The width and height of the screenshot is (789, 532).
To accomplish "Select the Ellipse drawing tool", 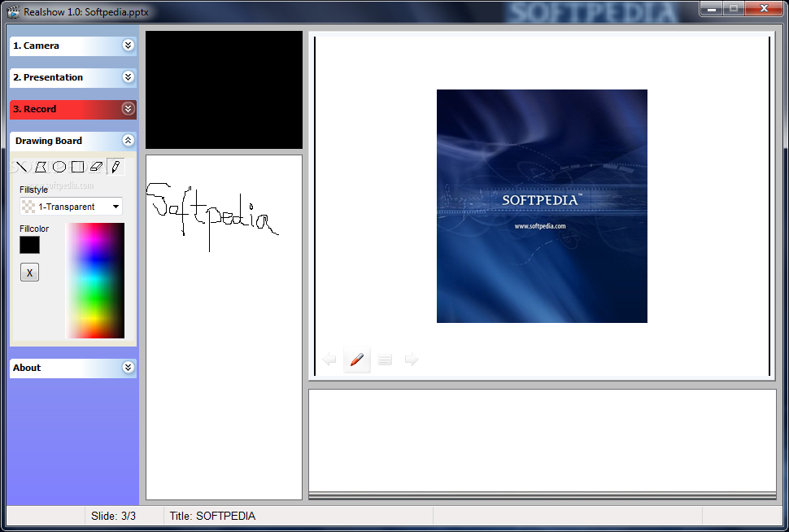I will click(x=59, y=167).
